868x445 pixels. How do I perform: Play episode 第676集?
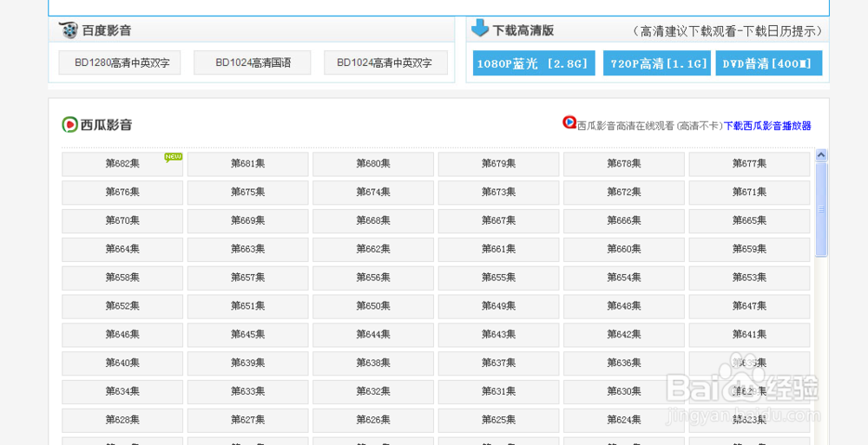(122, 193)
